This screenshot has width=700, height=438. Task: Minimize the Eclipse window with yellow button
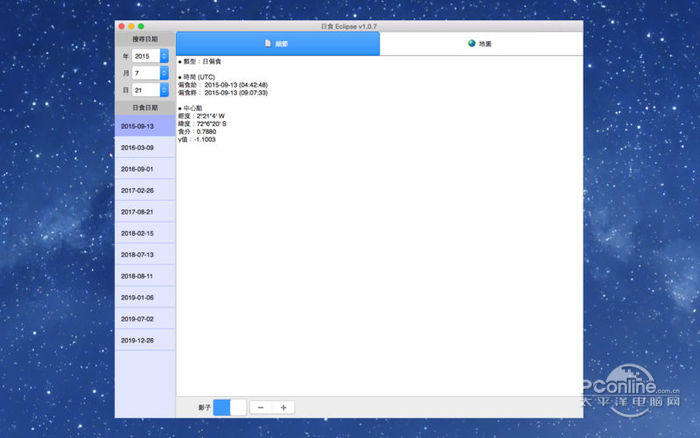[x=131, y=26]
